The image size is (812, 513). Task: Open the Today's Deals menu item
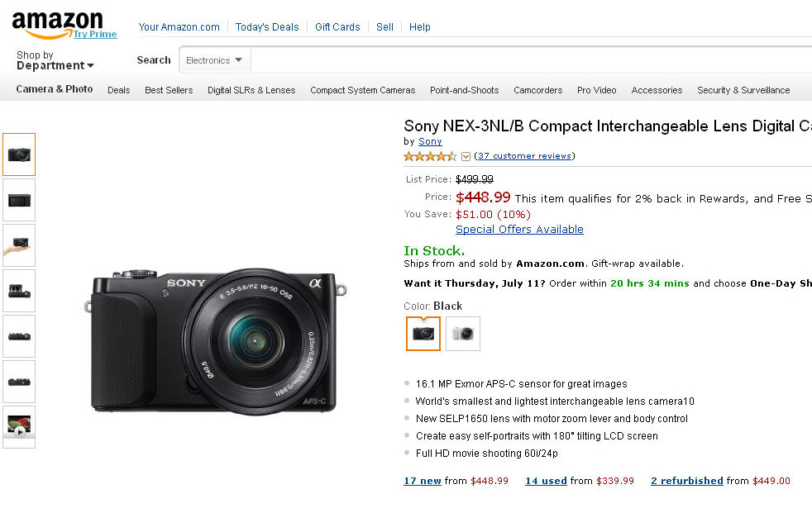coord(267,27)
